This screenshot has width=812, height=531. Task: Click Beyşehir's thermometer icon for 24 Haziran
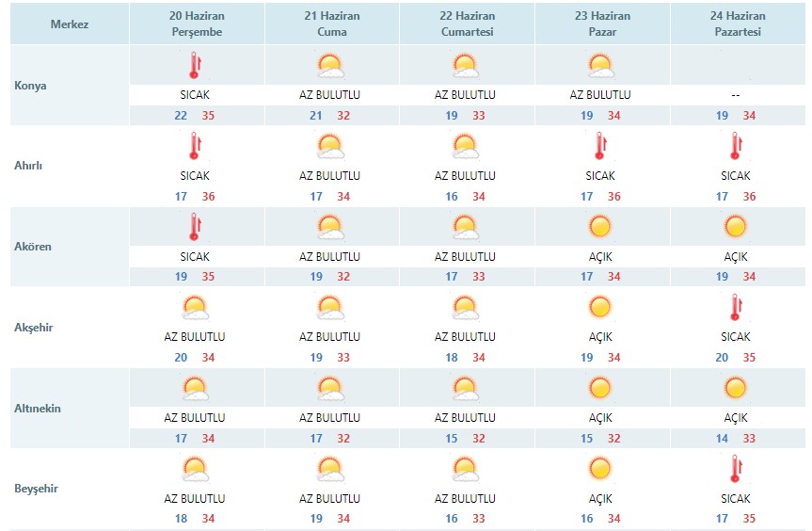coord(736,468)
